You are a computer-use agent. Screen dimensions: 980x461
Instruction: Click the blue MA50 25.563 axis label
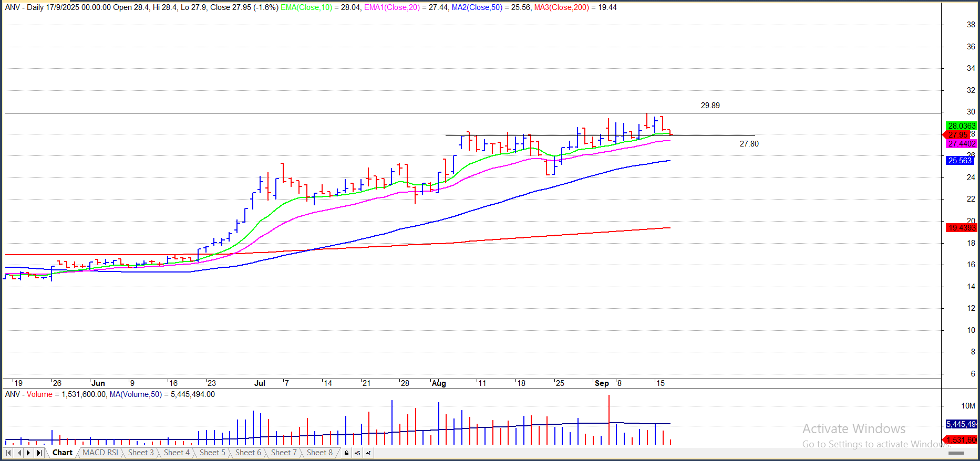click(x=960, y=161)
